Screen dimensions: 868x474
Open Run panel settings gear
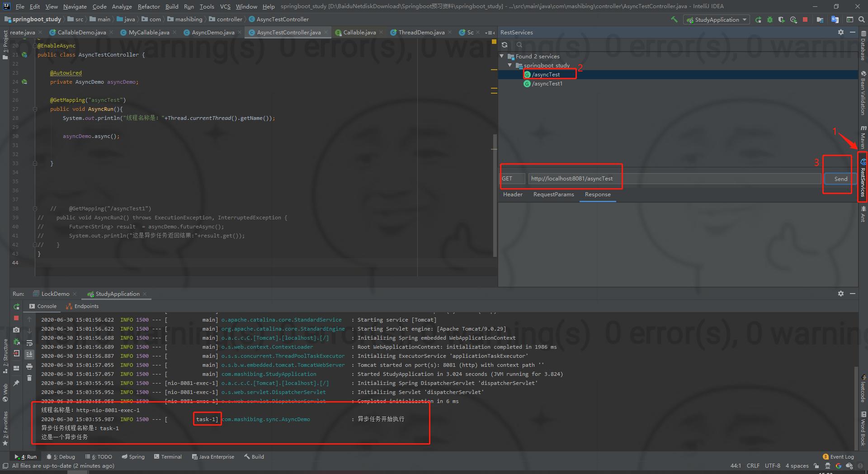(841, 294)
